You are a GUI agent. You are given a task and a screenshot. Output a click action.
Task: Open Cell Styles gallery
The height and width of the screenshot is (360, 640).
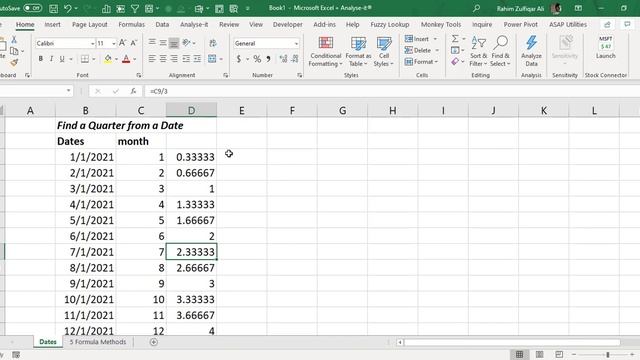384,51
